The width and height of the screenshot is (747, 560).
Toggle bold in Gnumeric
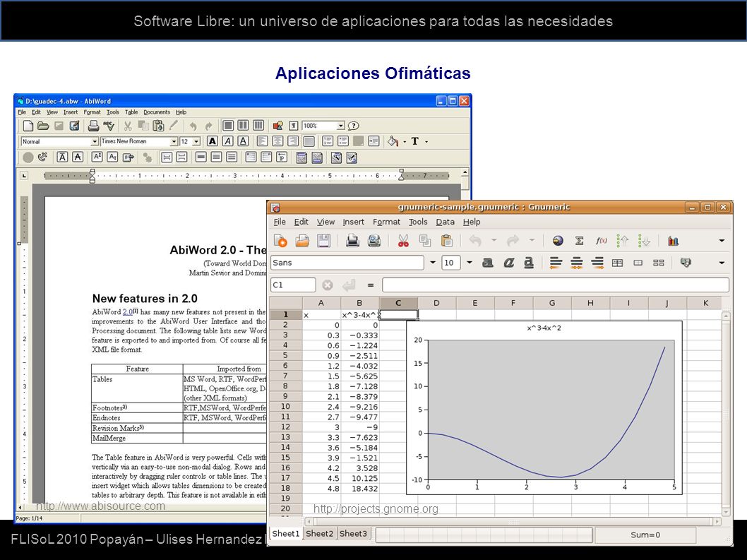click(487, 263)
